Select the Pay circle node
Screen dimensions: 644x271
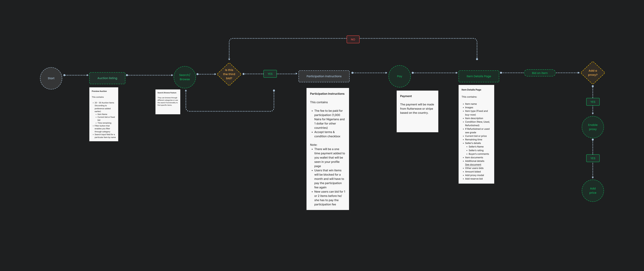click(399, 76)
